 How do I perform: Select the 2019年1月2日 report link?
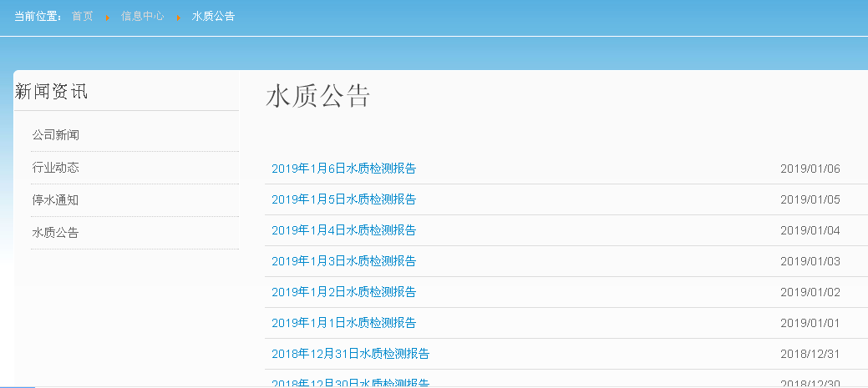tap(343, 292)
